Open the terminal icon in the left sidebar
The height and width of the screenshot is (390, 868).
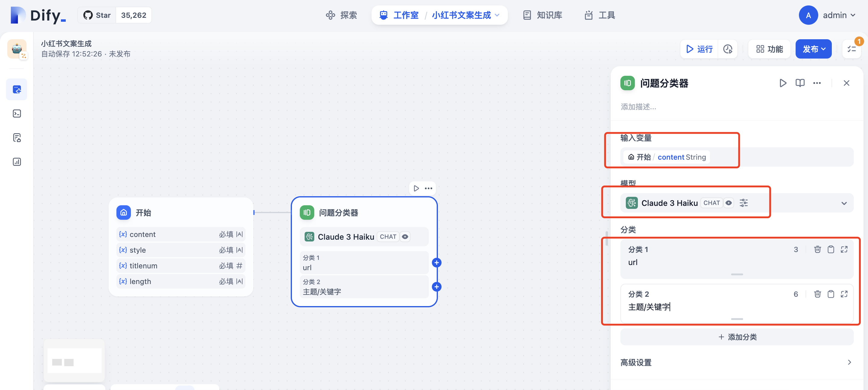(17, 114)
